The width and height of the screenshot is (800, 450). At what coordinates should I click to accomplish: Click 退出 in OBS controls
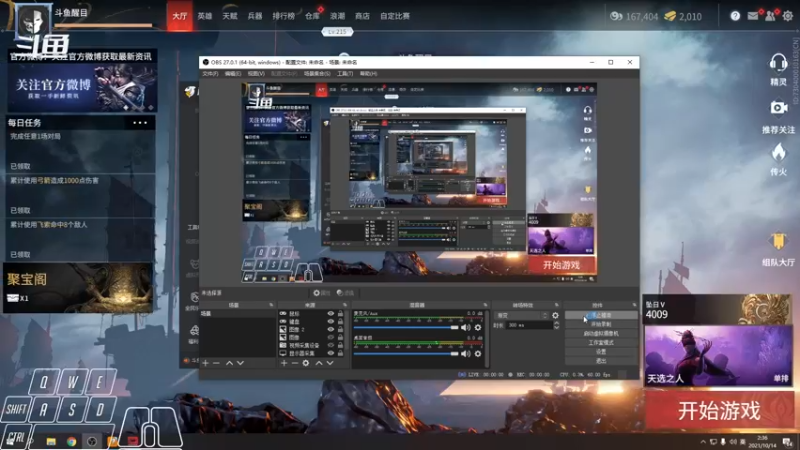pyautogui.click(x=601, y=361)
